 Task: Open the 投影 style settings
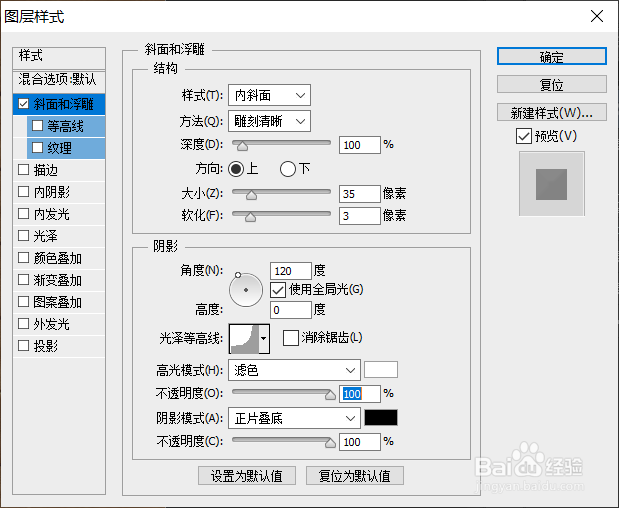coord(59,346)
